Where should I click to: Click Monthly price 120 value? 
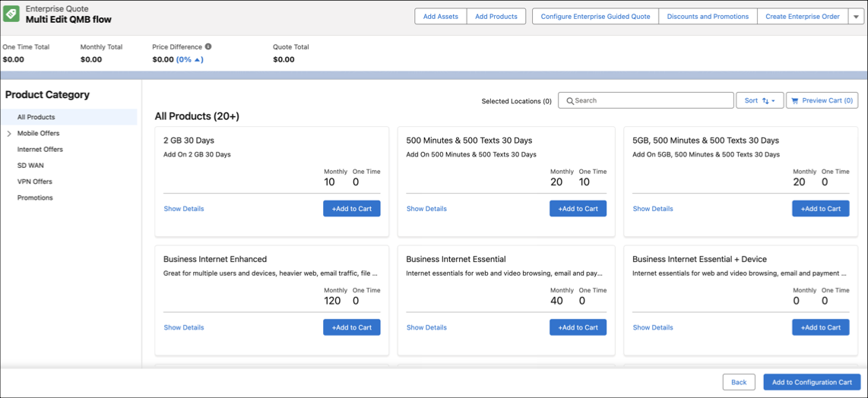coord(333,301)
